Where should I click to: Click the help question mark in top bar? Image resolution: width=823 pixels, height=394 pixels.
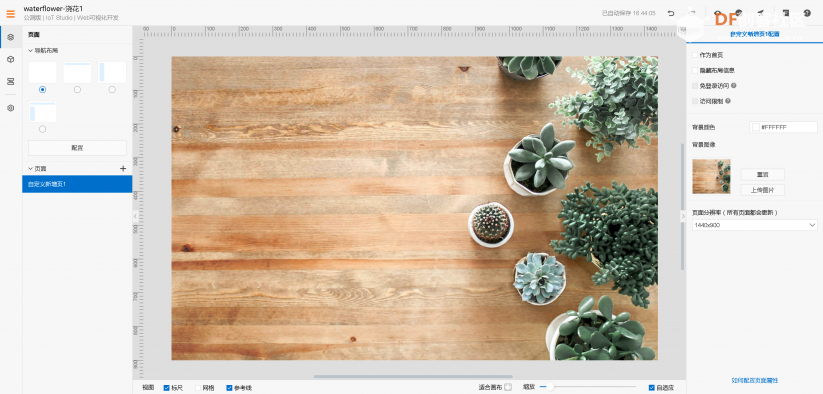pyautogui.click(x=807, y=13)
